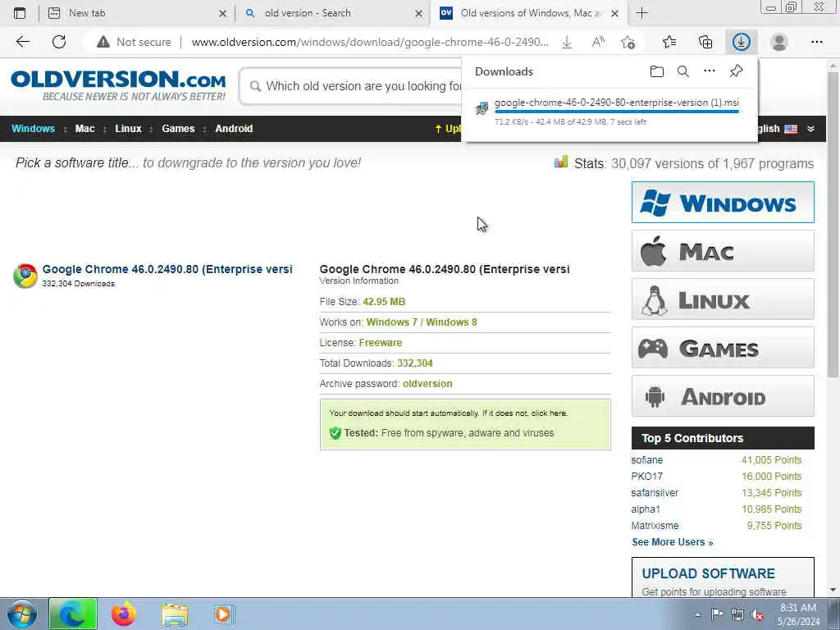Click the OLDVERSION.COM logo
Viewport: 840px width, 630px height.
coord(118,85)
